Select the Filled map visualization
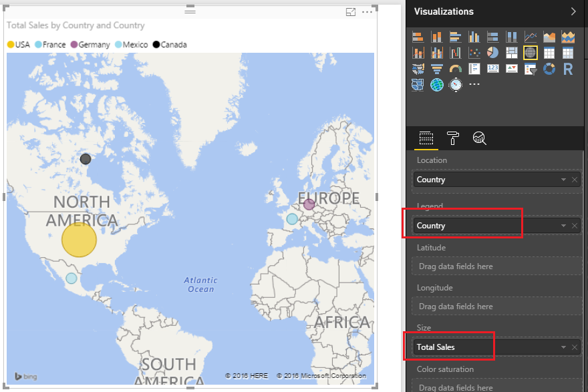588x392 pixels. coord(418,69)
